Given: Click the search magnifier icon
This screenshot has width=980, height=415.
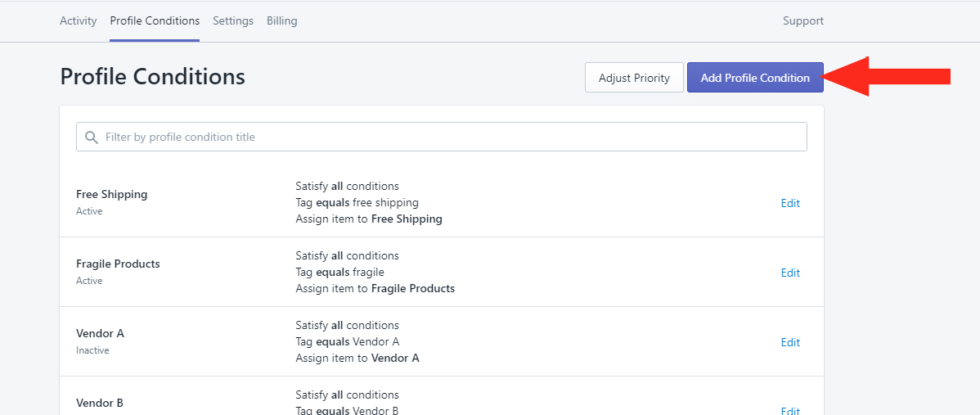Looking at the screenshot, I should tap(92, 137).
